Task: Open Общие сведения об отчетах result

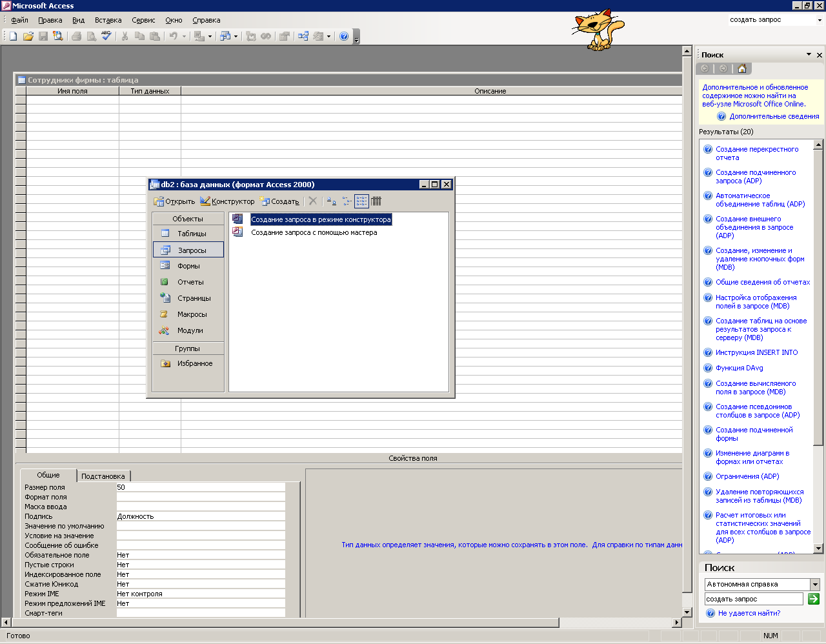Action: coord(763,282)
